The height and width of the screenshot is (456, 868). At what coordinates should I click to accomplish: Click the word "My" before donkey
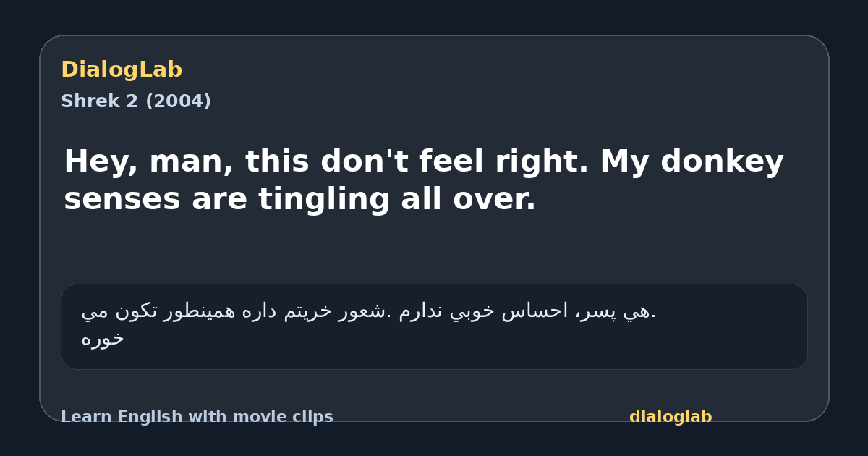click(x=624, y=162)
